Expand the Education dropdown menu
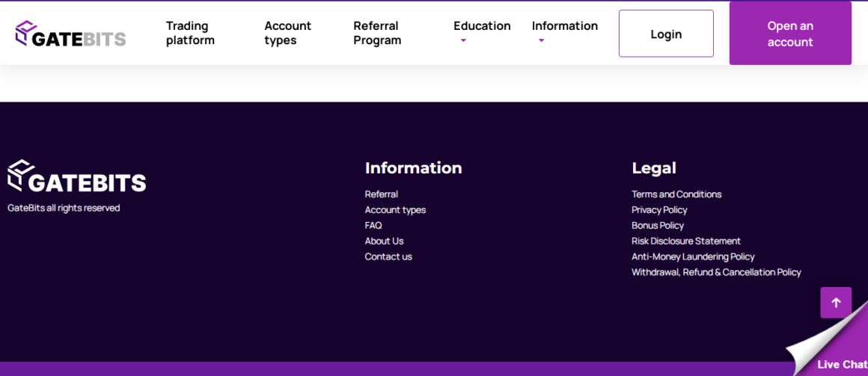 point(481,27)
